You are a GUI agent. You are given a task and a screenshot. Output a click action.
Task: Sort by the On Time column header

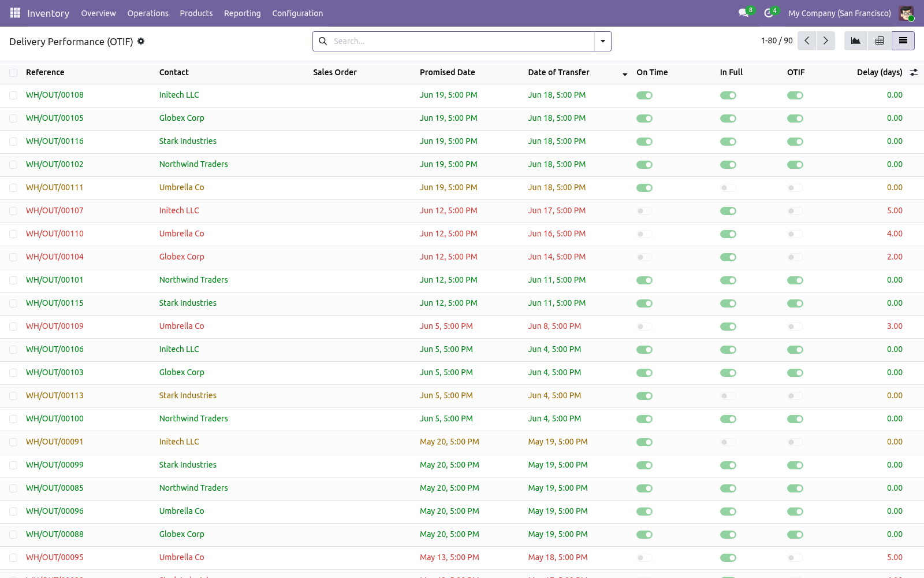(x=652, y=72)
